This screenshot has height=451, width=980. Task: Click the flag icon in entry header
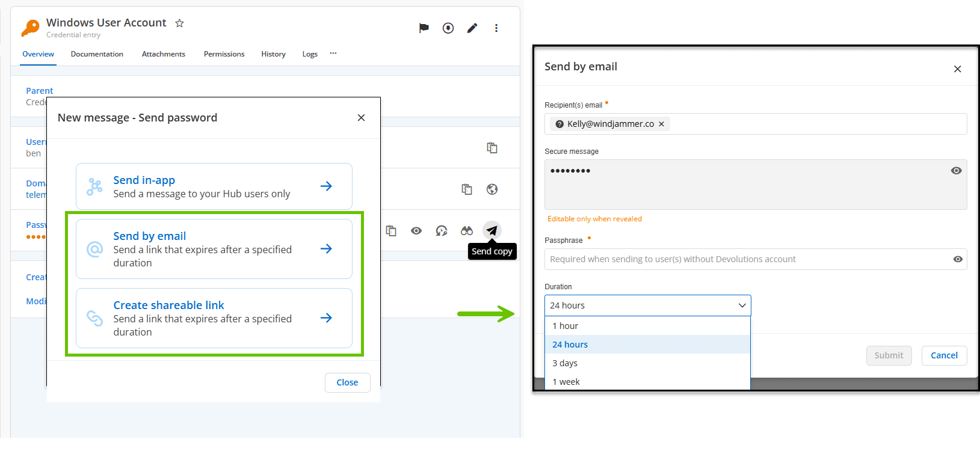[424, 28]
